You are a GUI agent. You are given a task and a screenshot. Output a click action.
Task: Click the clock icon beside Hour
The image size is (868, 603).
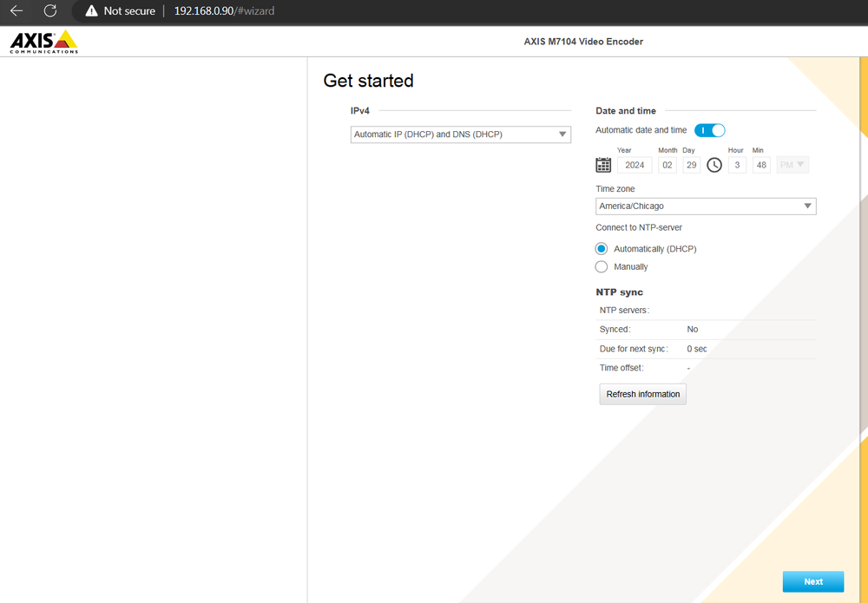click(x=714, y=165)
